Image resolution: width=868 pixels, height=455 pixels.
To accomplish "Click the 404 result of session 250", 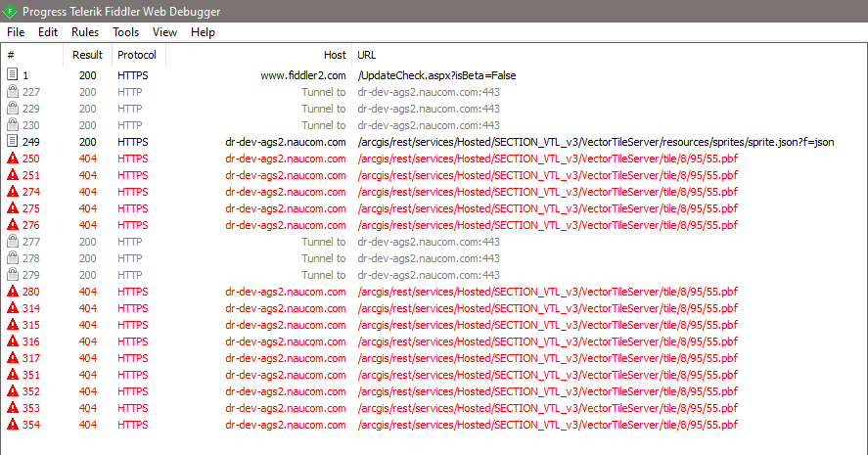I will point(87,159).
